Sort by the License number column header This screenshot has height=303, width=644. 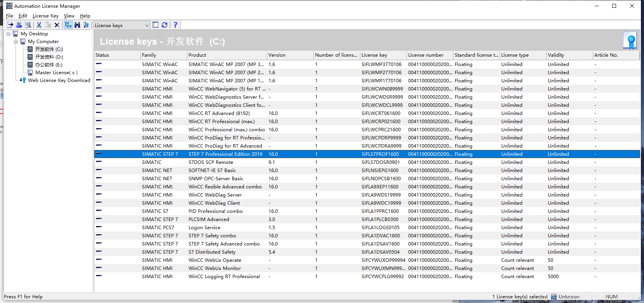(430, 55)
